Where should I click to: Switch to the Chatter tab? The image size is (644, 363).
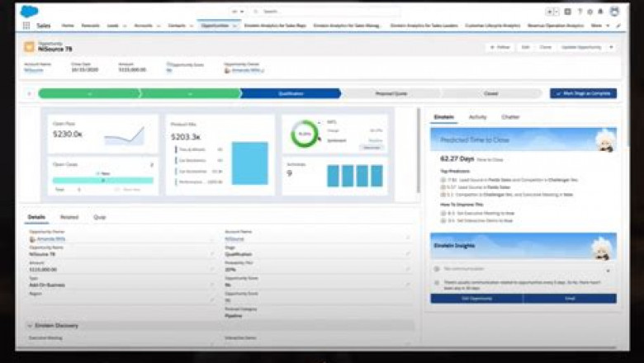point(510,117)
